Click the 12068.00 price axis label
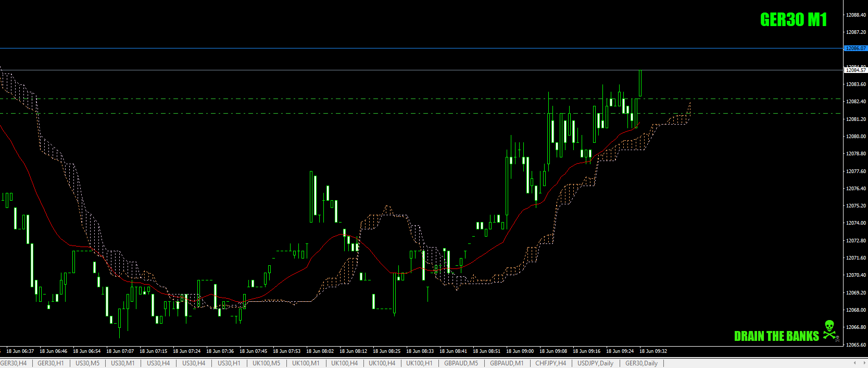The width and height of the screenshot is (868, 368). pyautogui.click(x=856, y=310)
